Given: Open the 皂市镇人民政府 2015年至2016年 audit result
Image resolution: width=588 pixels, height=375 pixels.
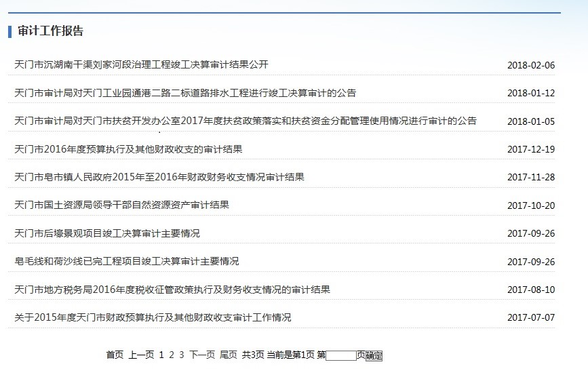Looking at the screenshot, I should pos(159,177).
